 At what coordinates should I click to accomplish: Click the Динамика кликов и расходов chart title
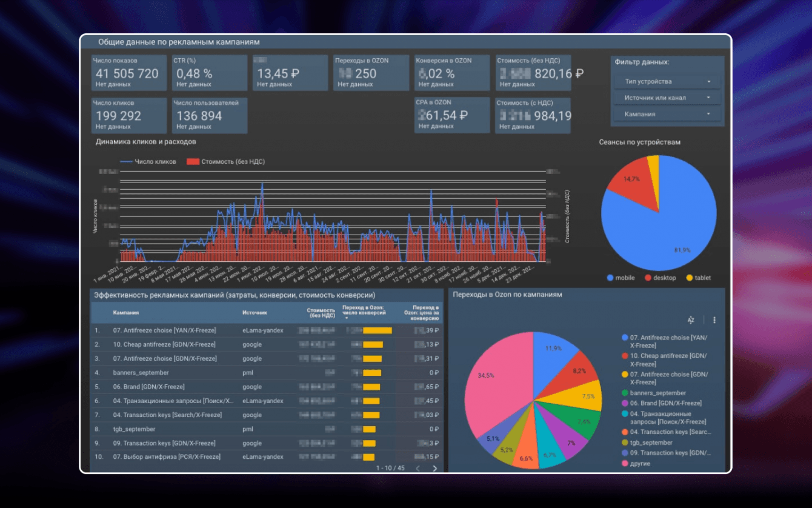tap(146, 142)
